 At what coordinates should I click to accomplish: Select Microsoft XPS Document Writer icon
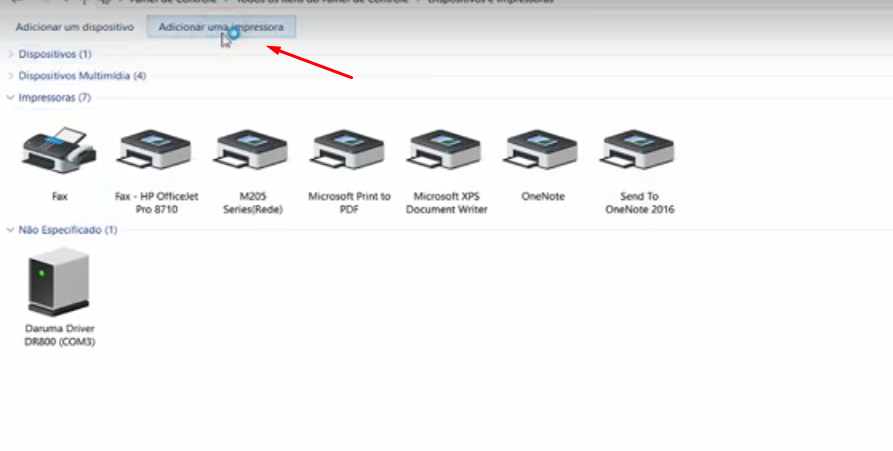click(446, 149)
